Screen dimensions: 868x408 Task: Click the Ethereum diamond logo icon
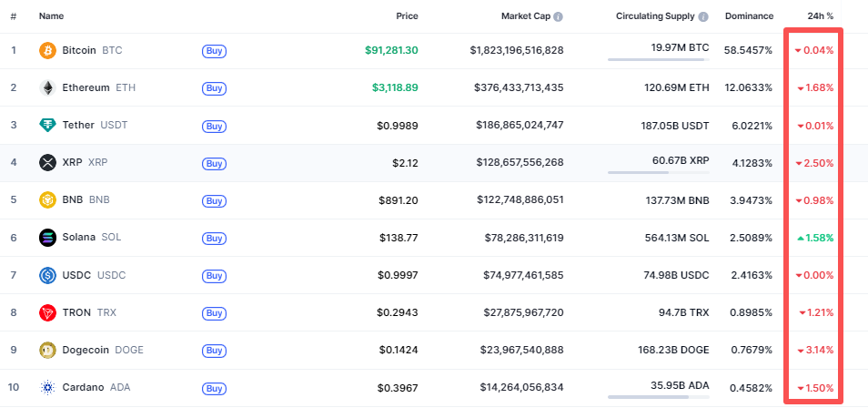coord(47,87)
